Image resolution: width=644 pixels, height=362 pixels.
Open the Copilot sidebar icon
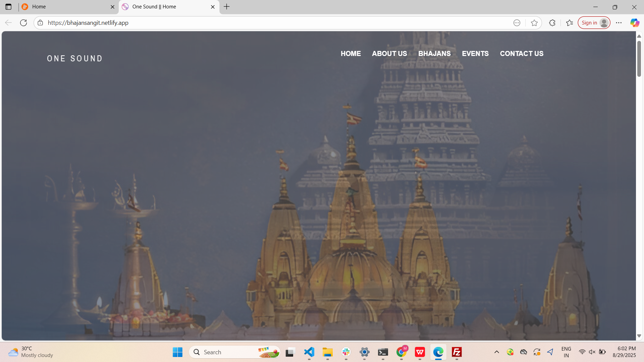634,23
